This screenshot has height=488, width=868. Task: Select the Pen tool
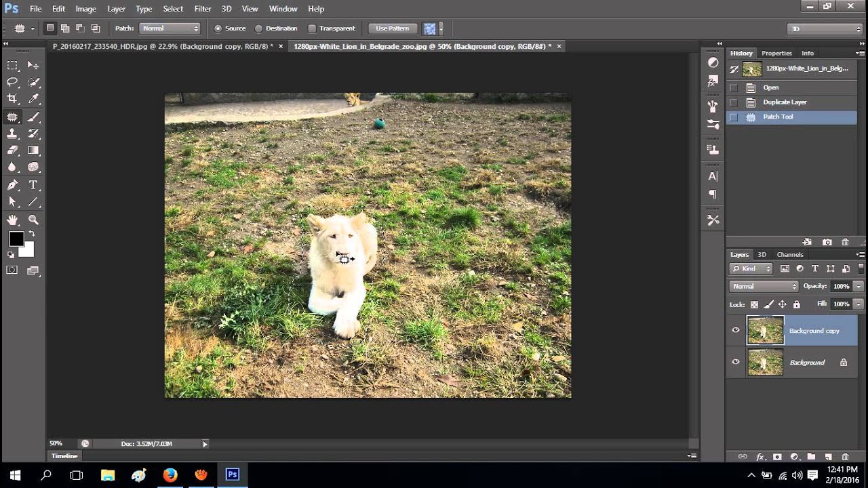pyautogui.click(x=12, y=185)
